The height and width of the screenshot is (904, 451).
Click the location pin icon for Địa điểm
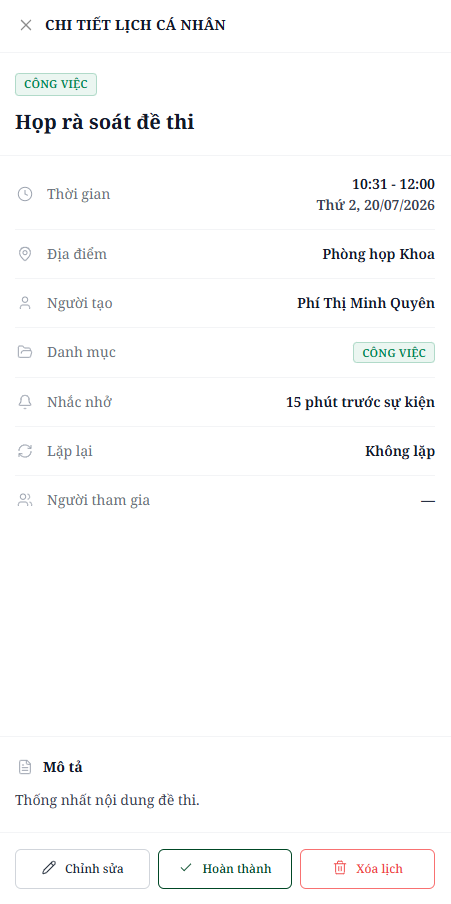[x=25, y=254]
